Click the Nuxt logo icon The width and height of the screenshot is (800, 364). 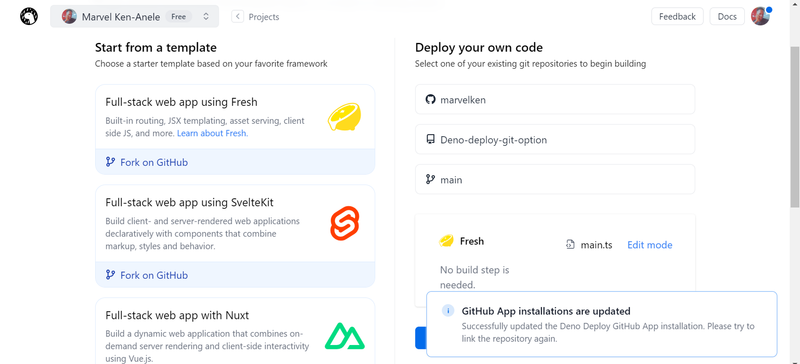[x=344, y=335]
